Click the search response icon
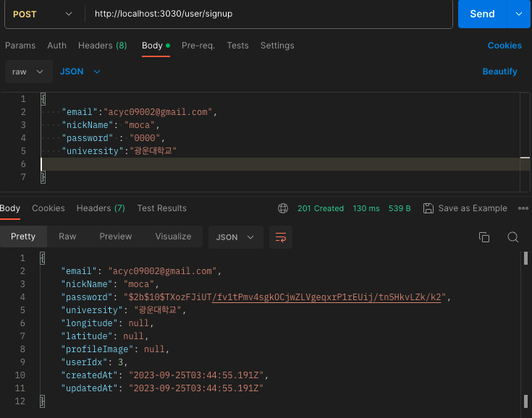The height and width of the screenshot is (418, 532). (512, 237)
